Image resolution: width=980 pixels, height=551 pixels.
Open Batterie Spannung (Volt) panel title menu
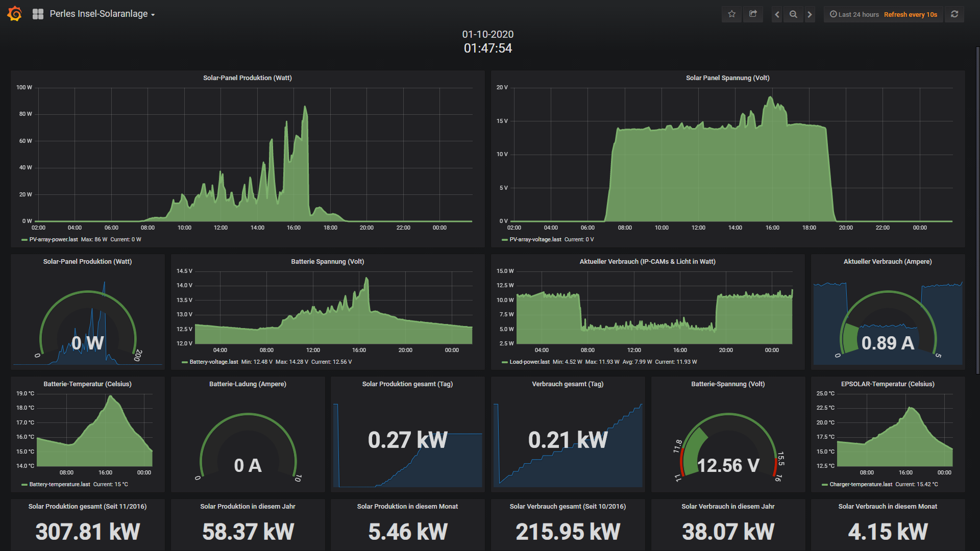pos(327,261)
